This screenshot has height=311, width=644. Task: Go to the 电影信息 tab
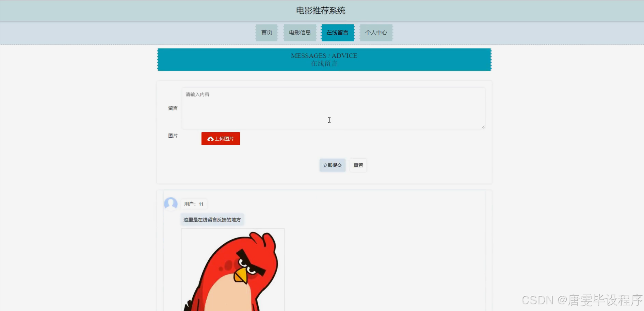(300, 33)
